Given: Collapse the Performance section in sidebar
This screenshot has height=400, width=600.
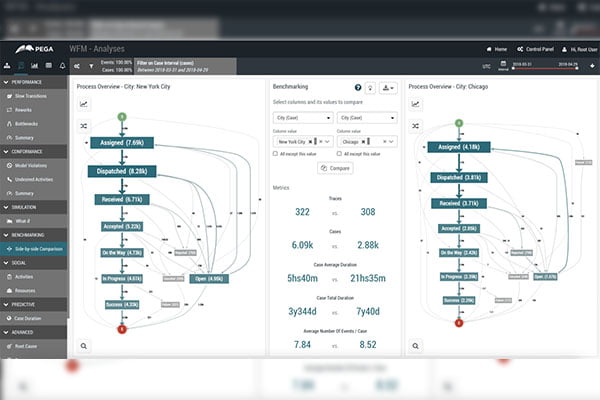Looking at the screenshot, I should [4, 80].
